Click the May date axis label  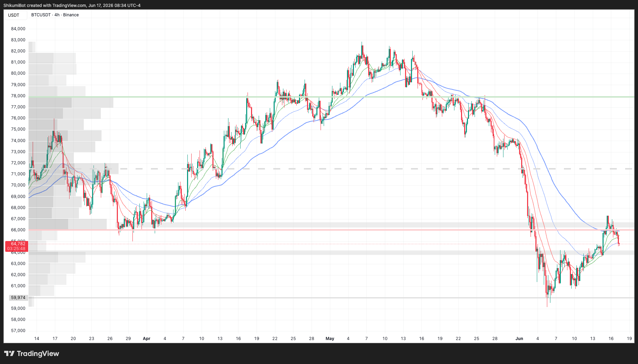coord(330,338)
